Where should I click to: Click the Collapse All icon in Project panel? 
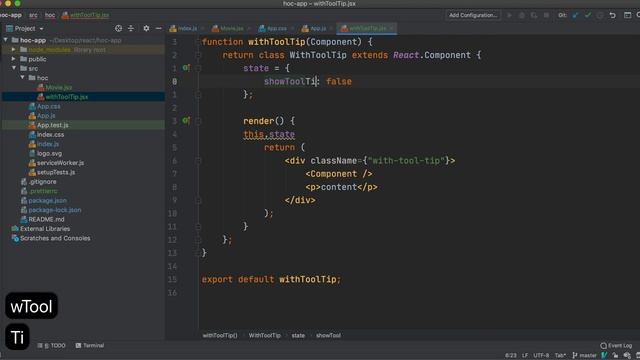tap(131, 28)
